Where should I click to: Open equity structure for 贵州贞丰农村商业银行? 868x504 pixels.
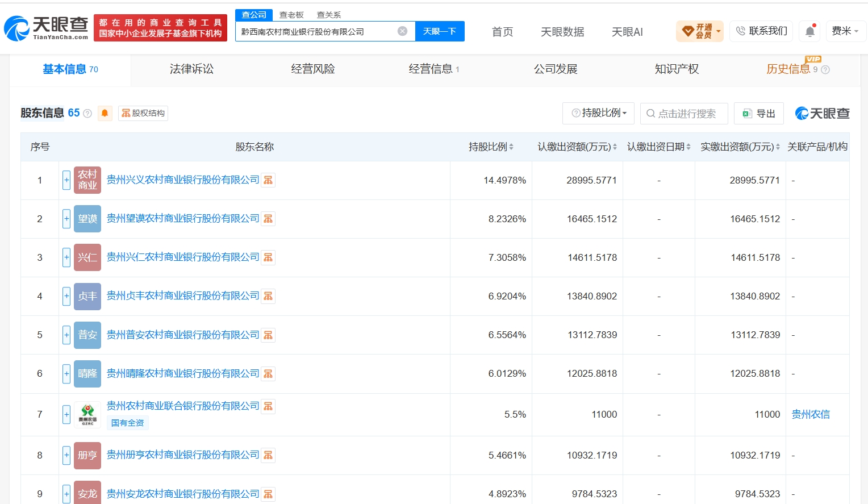[x=268, y=296]
